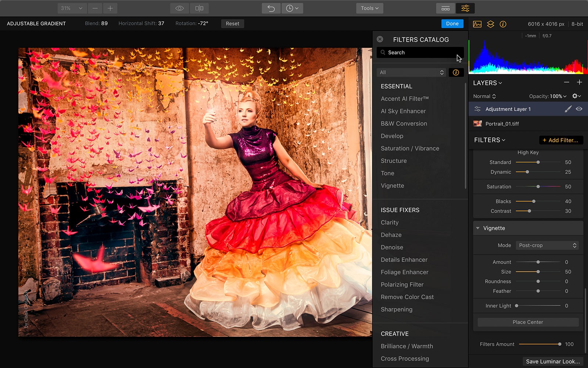Choose the Dehaze filter in catalog
Screen dimensions: 588x368
391,235
